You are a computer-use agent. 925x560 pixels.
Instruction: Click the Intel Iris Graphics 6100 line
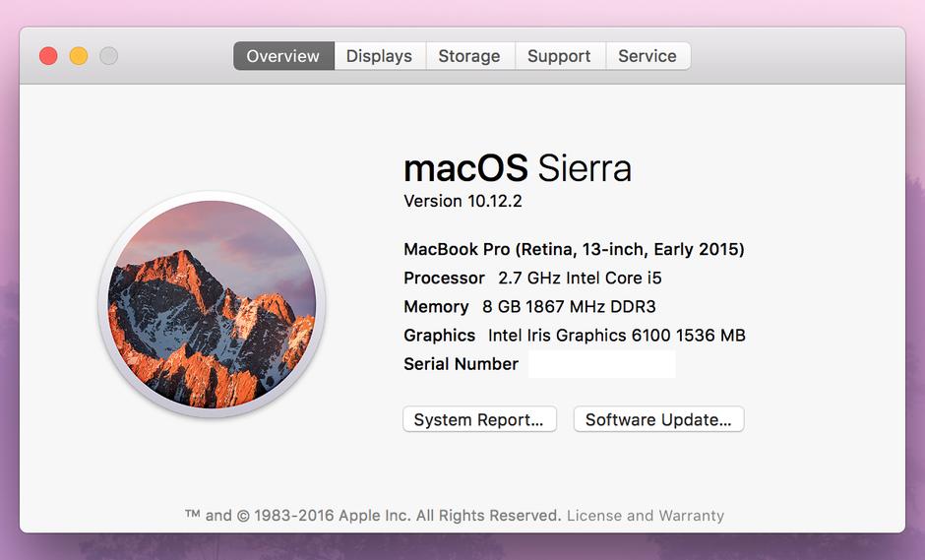point(575,335)
